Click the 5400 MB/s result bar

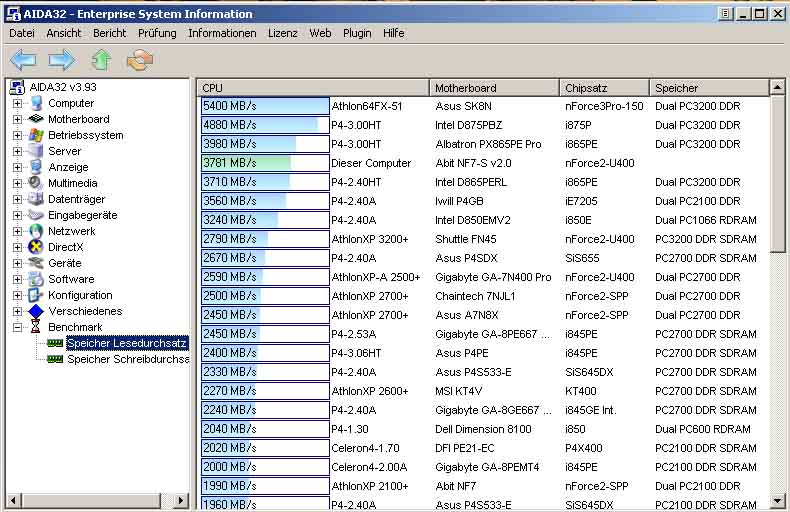click(x=265, y=106)
